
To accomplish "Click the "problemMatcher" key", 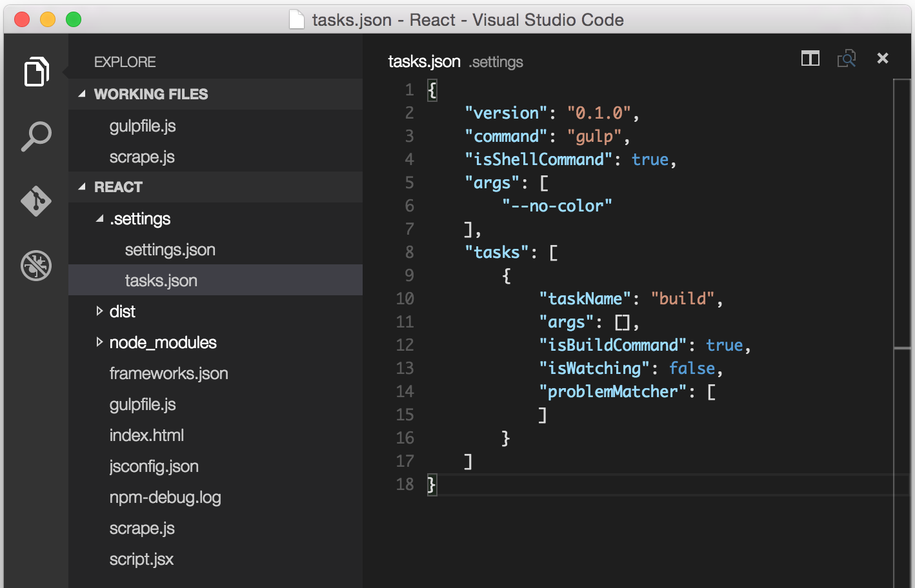I will pyautogui.click(x=612, y=391).
